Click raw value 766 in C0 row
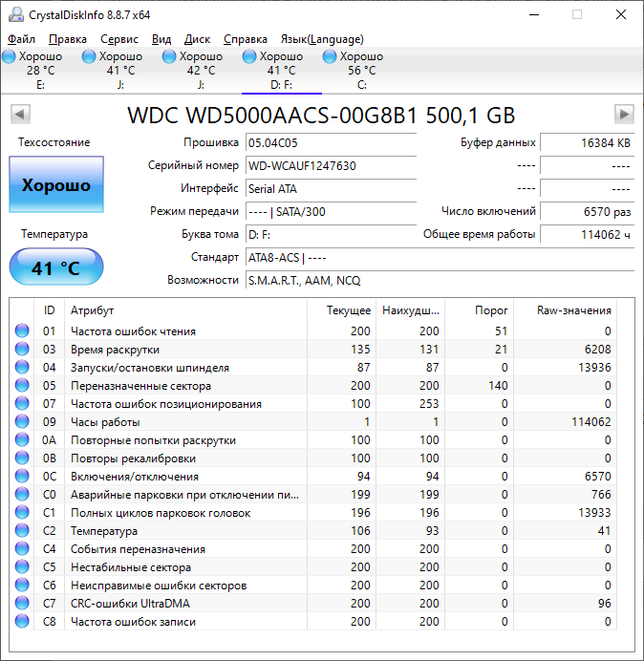Image resolution: width=644 pixels, height=661 pixels. [601, 494]
